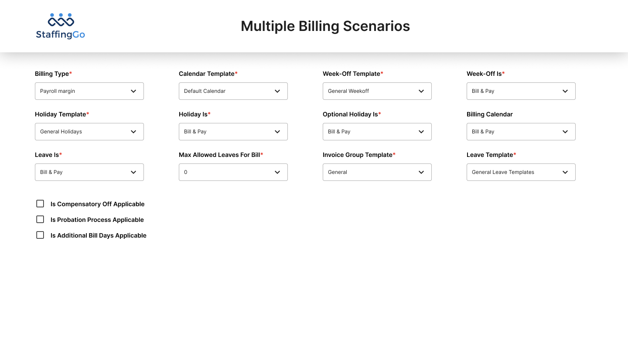Click the Billing Calendar chevron arrow
This screenshot has width=628, height=364.
pyautogui.click(x=565, y=132)
